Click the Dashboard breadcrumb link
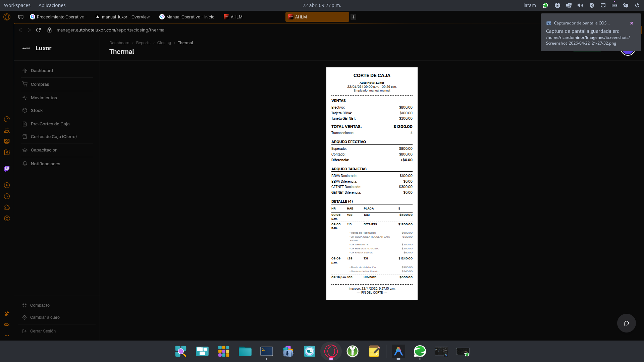This screenshot has height=362, width=644. pyautogui.click(x=119, y=43)
